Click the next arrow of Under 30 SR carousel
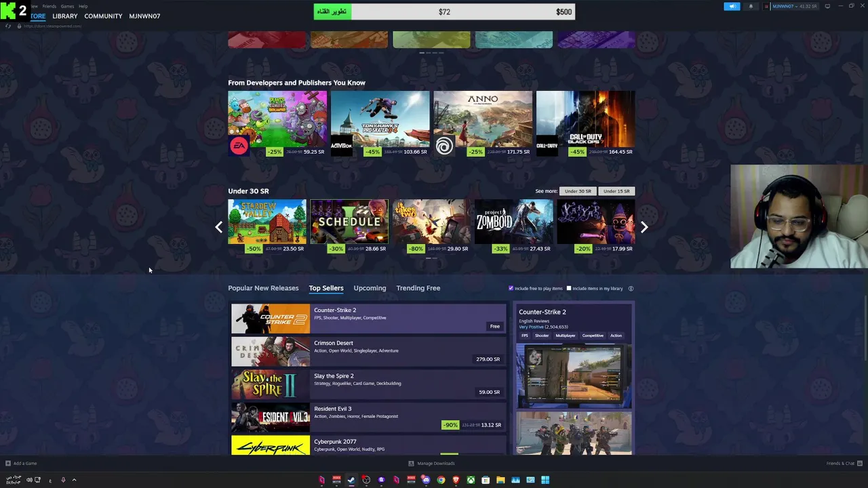 coord(644,228)
